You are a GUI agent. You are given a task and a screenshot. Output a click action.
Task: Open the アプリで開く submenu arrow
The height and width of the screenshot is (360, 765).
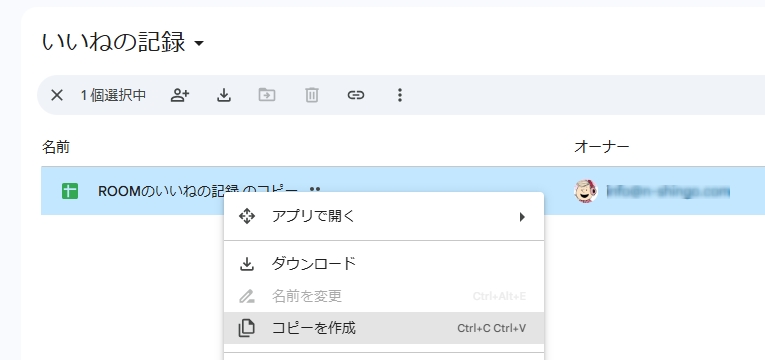coord(522,217)
